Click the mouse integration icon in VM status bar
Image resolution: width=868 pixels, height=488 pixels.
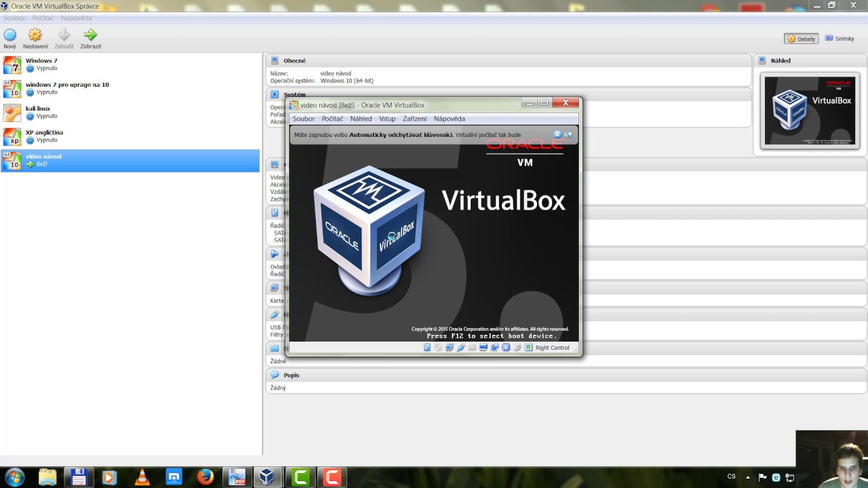pyautogui.click(x=517, y=348)
